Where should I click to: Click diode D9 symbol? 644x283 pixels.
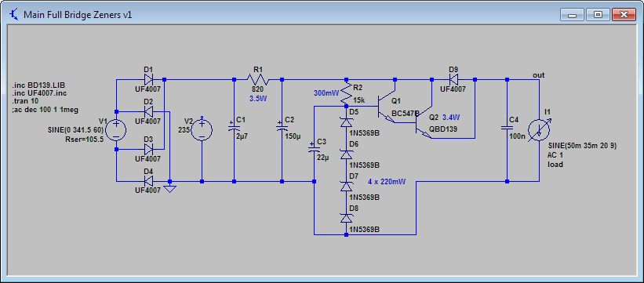[453, 79]
